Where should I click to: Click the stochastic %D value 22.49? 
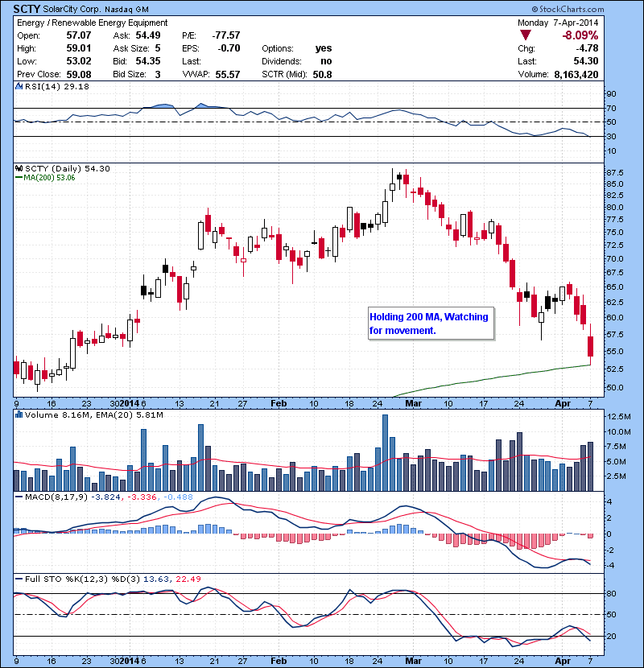click(188, 579)
